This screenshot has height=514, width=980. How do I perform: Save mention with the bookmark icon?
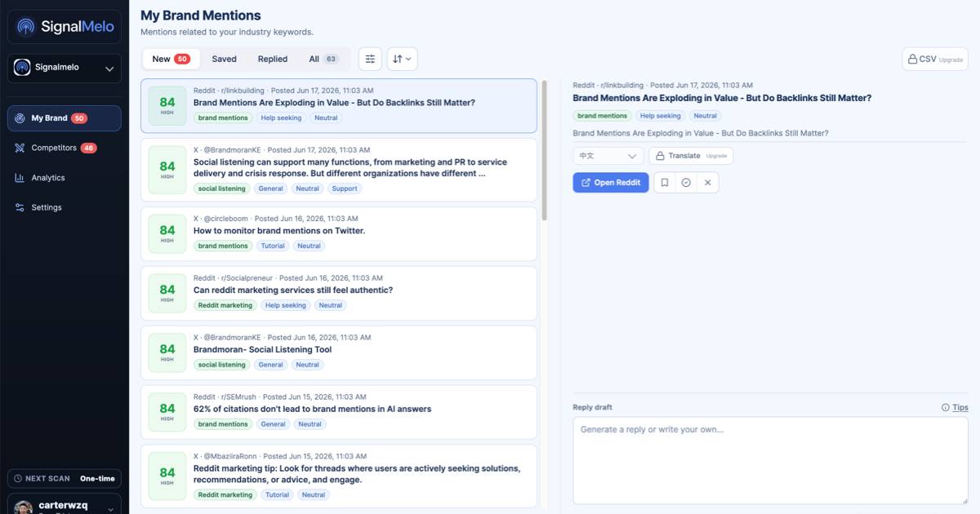click(x=665, y=183)
